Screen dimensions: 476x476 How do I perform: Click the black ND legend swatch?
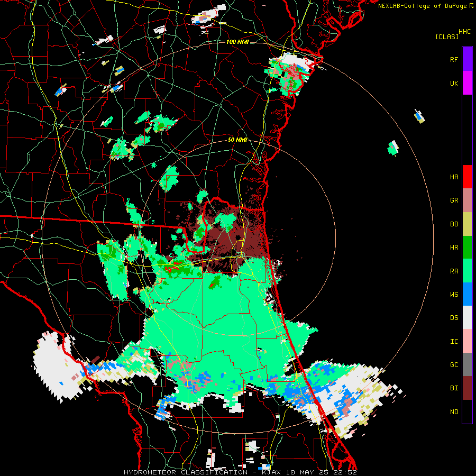point(467,411)
